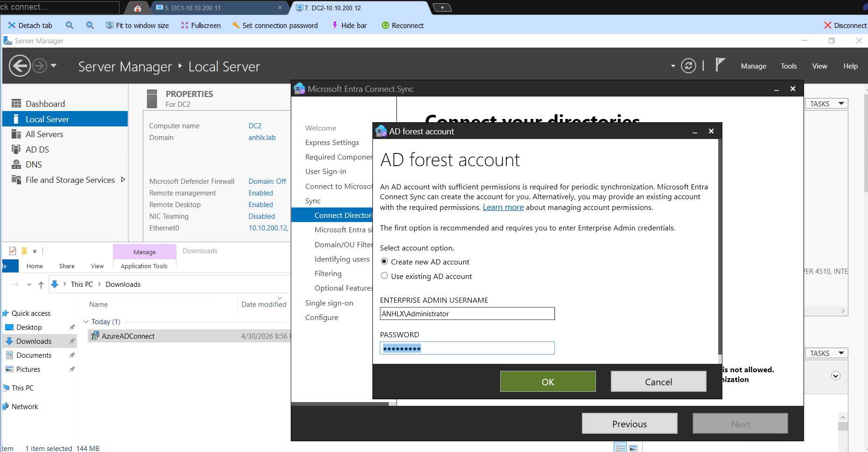The width and height of the screenshot is (868, 452).
Task: Open Quick Access Toolbar customize dropdown
Action: point(35,251)
